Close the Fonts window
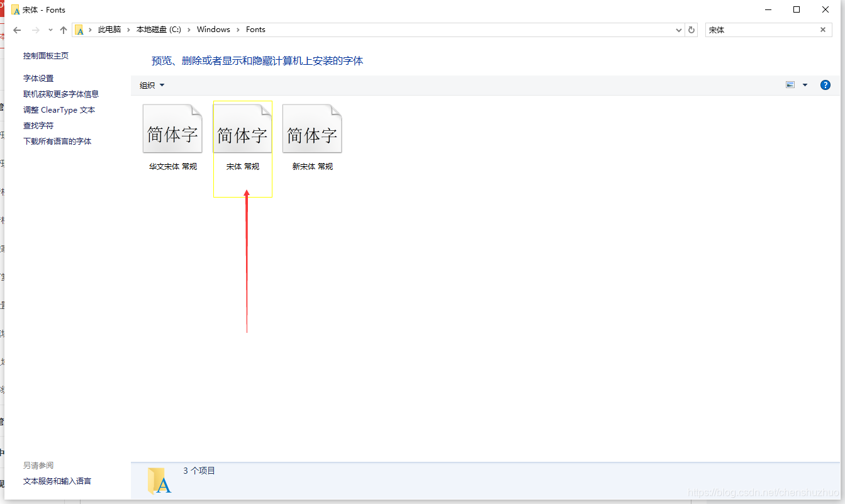 pos(825,9)
